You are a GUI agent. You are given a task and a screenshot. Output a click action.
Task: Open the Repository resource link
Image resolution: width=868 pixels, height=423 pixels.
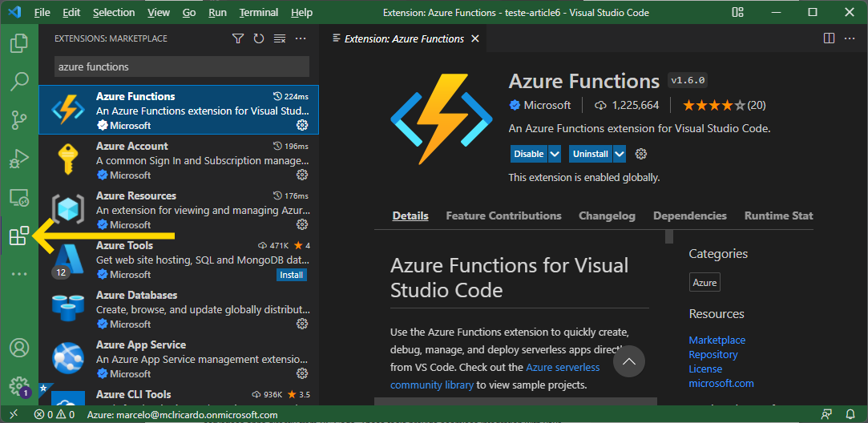coord(713,354)
